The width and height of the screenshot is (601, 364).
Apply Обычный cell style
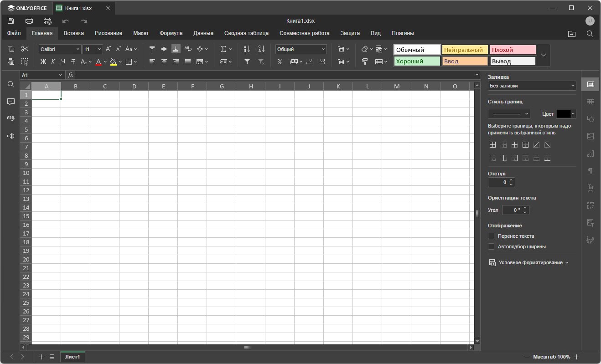417,50
